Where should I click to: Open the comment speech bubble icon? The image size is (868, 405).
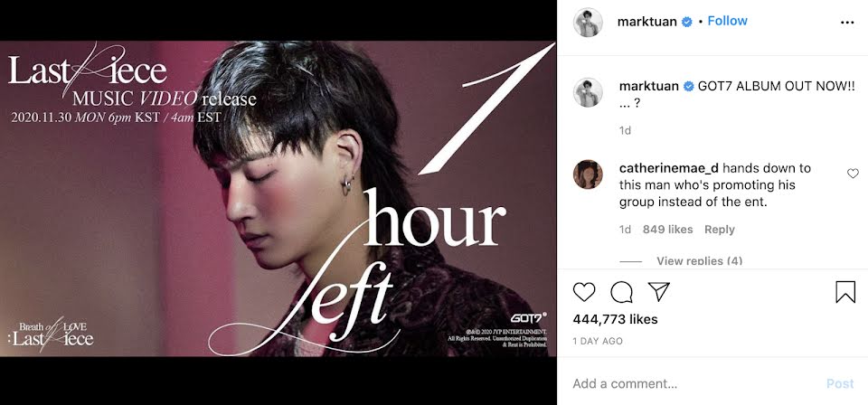pyautogui.click(x=621, y=292)
